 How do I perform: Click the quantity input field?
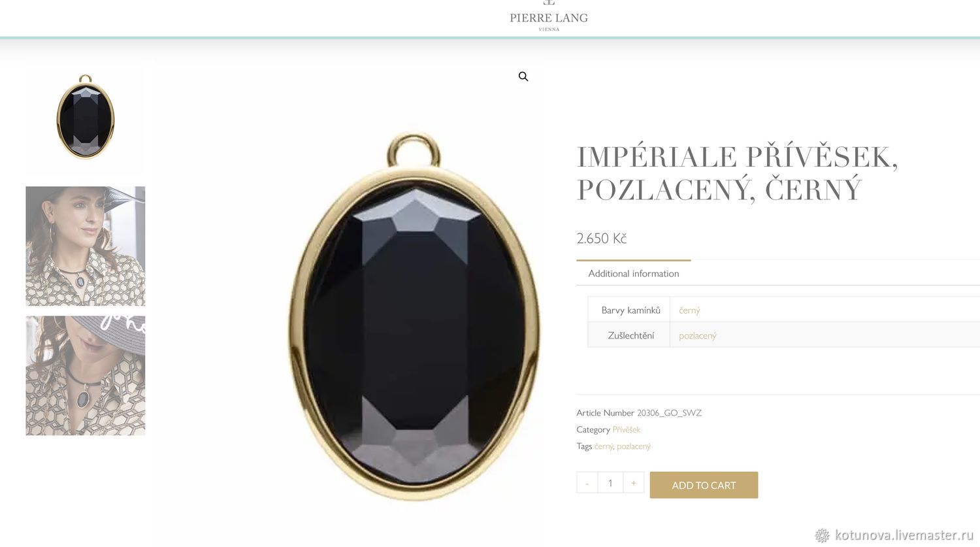coord(610,483)
